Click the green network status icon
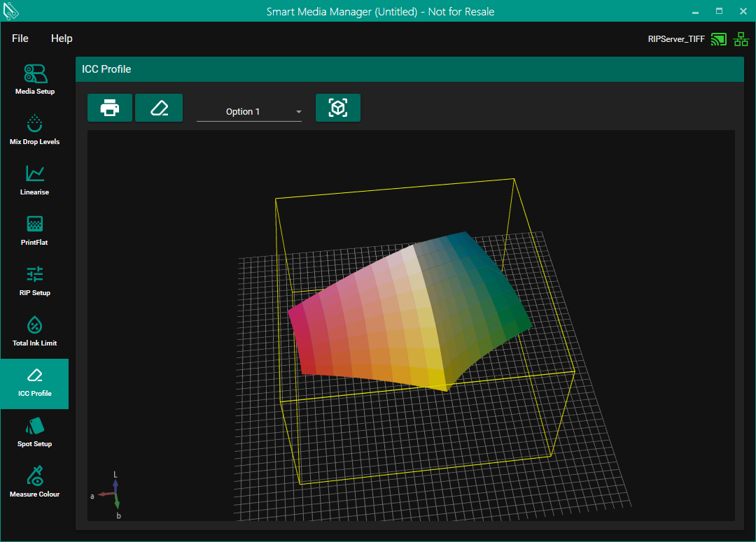Screen dimensions: 756x542 (x=741, y=39)
